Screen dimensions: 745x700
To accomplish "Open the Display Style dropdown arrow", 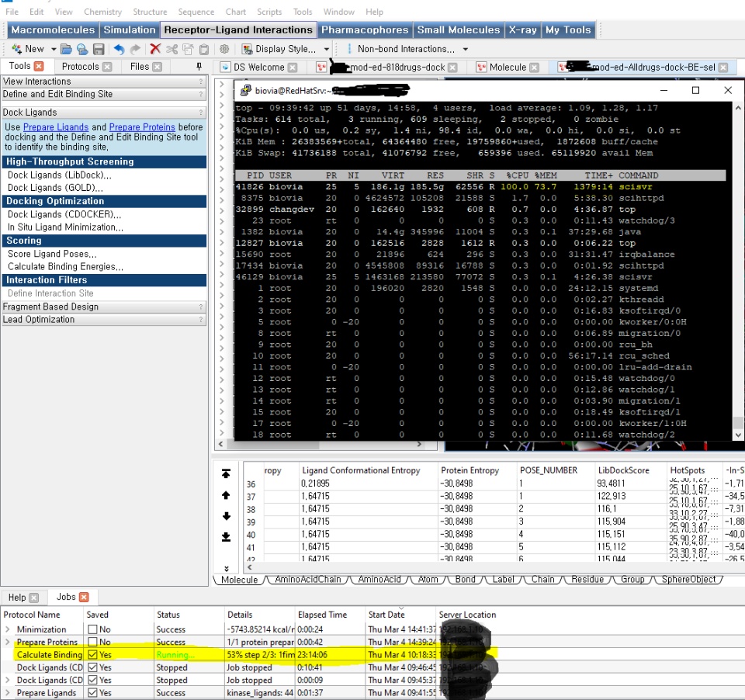I will tap(327, 49).
